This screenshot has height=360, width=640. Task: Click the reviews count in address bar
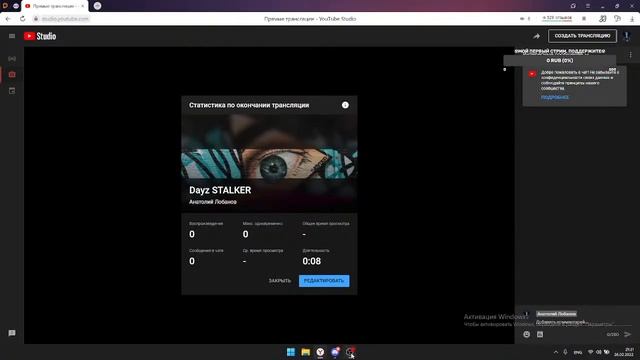tap(557, 18)
